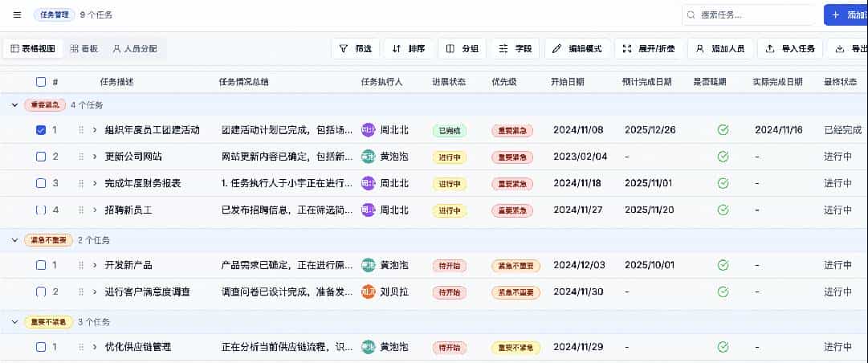Check the 招聘新员工 row checkbox

point(41,210)
